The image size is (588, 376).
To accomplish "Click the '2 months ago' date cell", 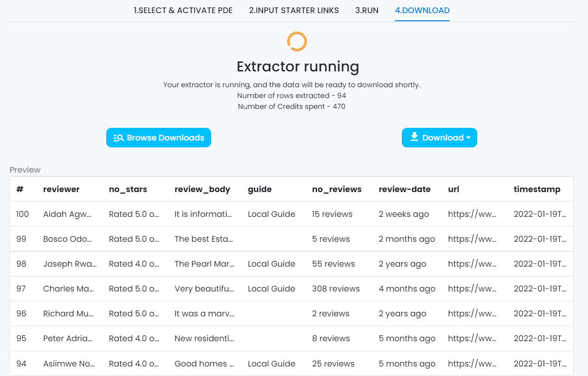I will coord(407,239).
